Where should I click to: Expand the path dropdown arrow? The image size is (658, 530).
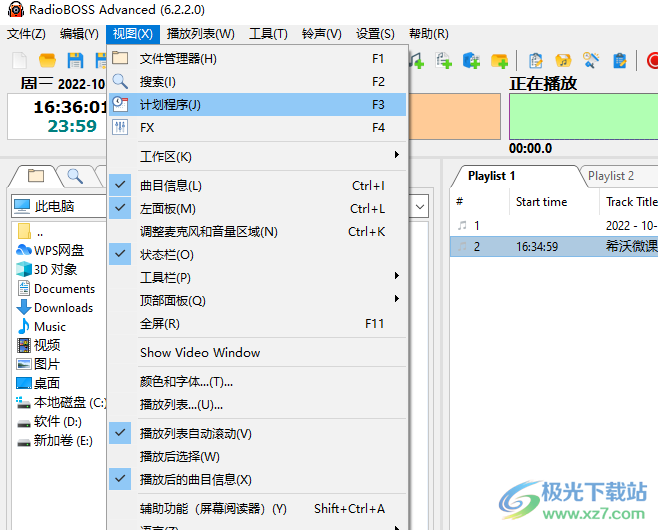point(420,206)
